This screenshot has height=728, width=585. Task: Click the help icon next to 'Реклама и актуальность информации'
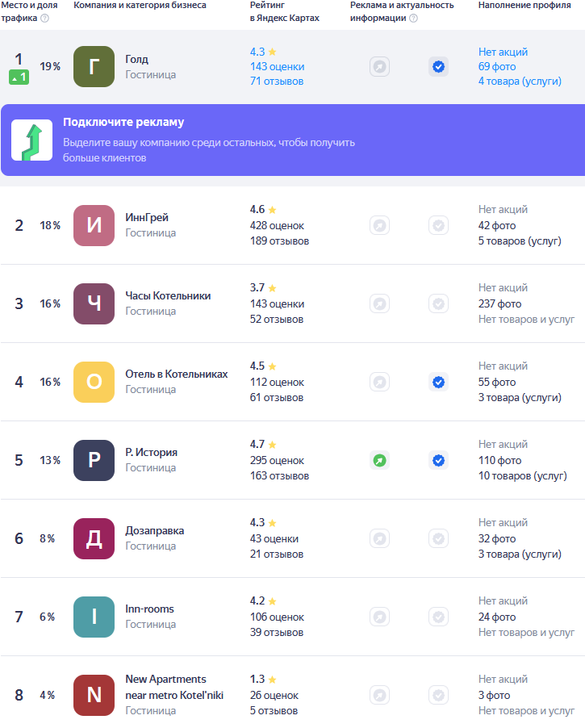413,19
